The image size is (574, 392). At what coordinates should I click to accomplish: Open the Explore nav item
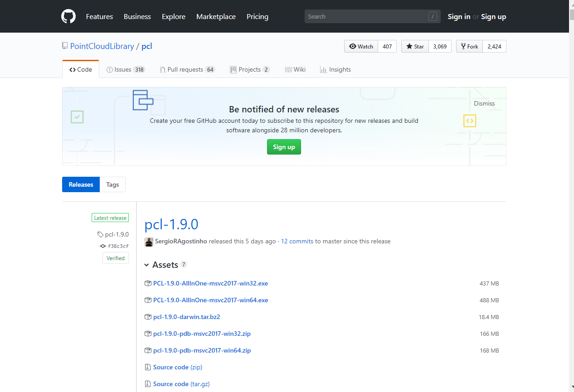(x=174, y=16)
